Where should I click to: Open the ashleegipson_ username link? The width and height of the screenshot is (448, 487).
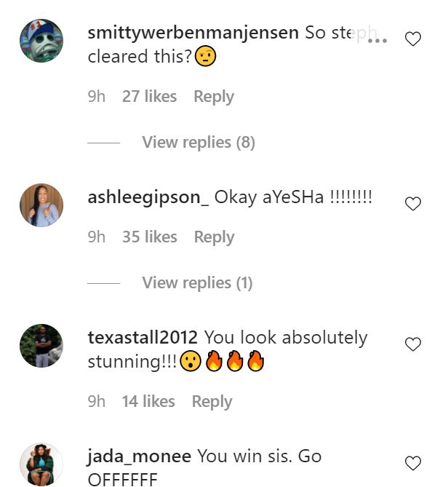point(148,197)
